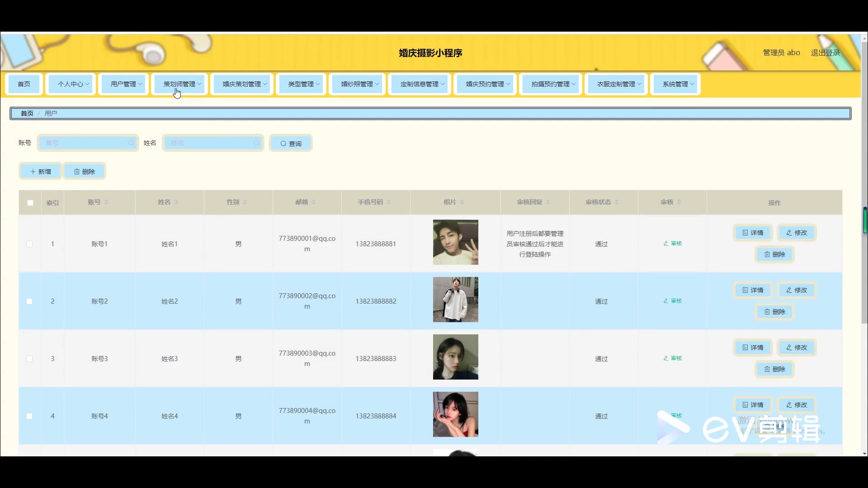This screenshot has width=868, height=488.
Task: Click 退出登录 logout link
Action: 825,52
